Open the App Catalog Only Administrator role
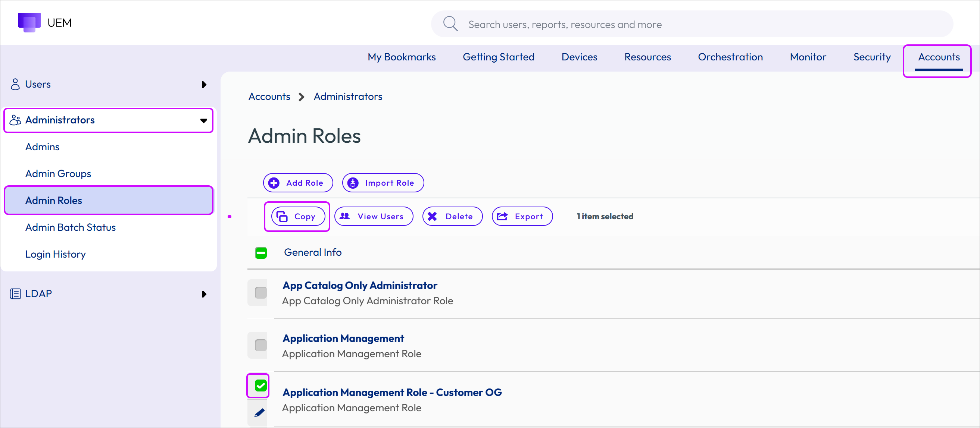Image resolution: width=980 pixels, height=428 pixels. point(359,285)
